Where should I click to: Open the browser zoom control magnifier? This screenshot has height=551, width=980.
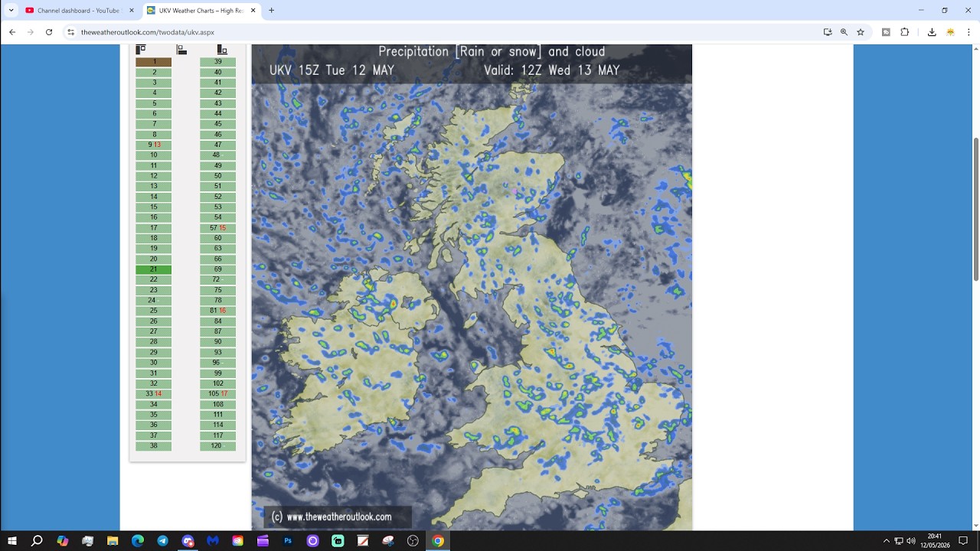(x=844, y=32)
